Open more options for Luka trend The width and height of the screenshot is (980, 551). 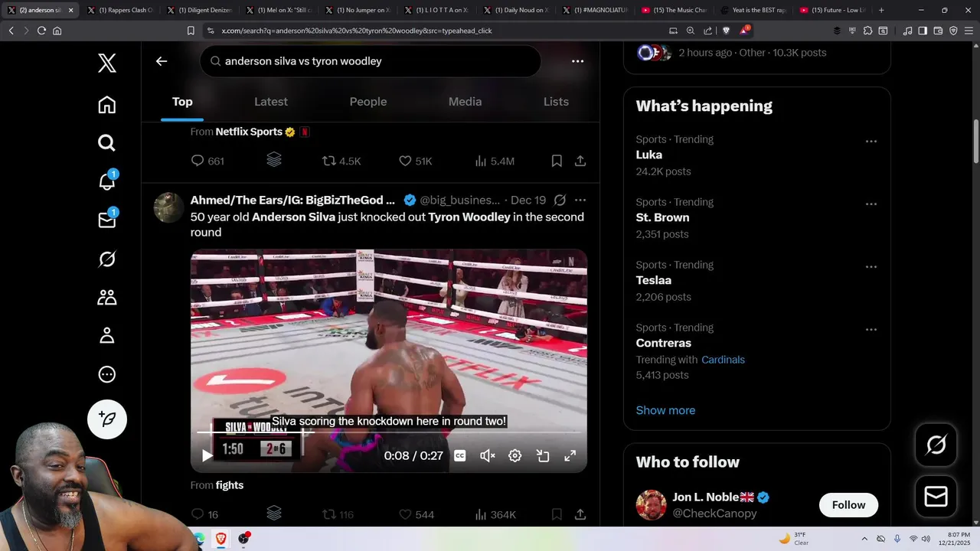pyautogui.click(x=871, y=141)
